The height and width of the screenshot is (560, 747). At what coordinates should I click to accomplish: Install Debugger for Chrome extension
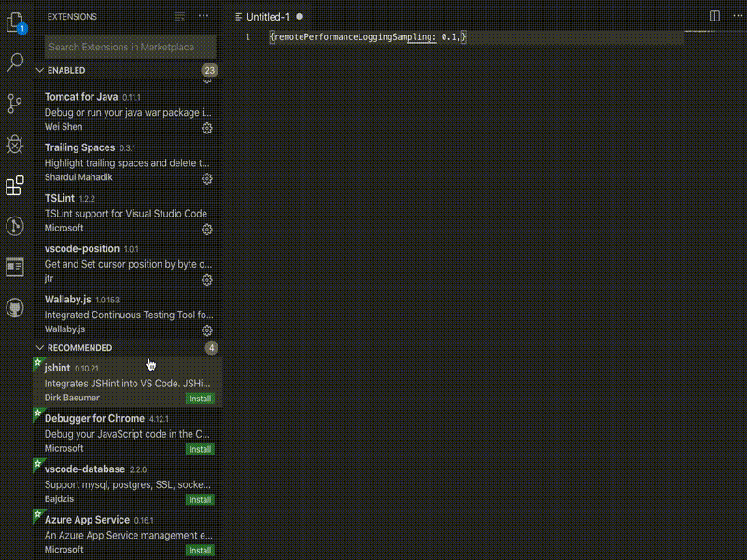[200, 449]
